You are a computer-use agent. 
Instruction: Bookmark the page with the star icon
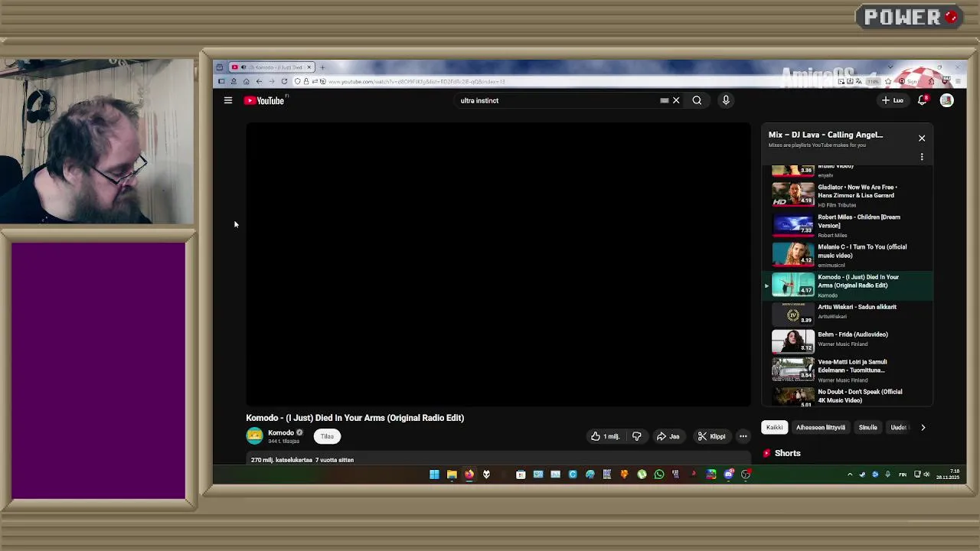888,81
